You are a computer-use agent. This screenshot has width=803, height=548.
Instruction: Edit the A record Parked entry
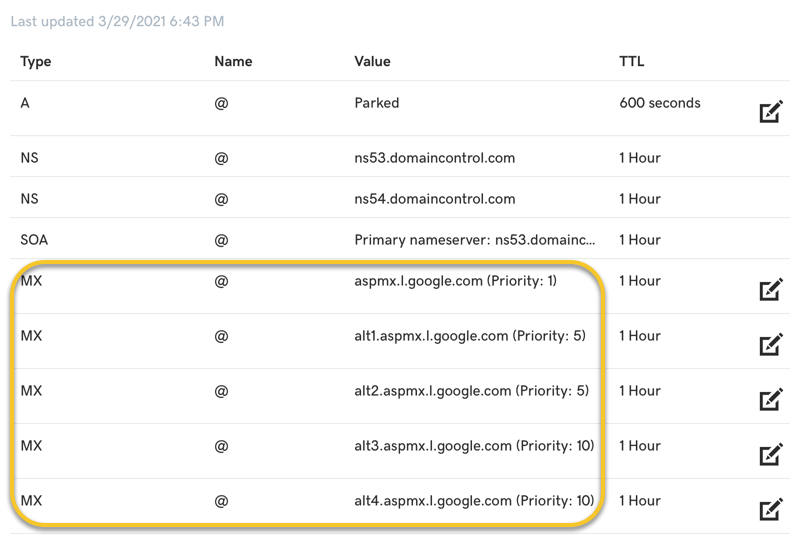pyautogui.click(x=770, y=111)
